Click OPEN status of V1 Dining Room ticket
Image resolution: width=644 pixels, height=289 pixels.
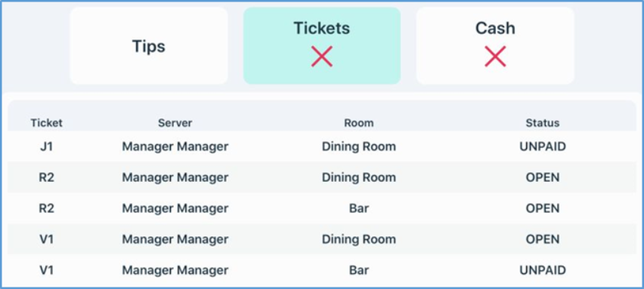(x=543, y=239)
